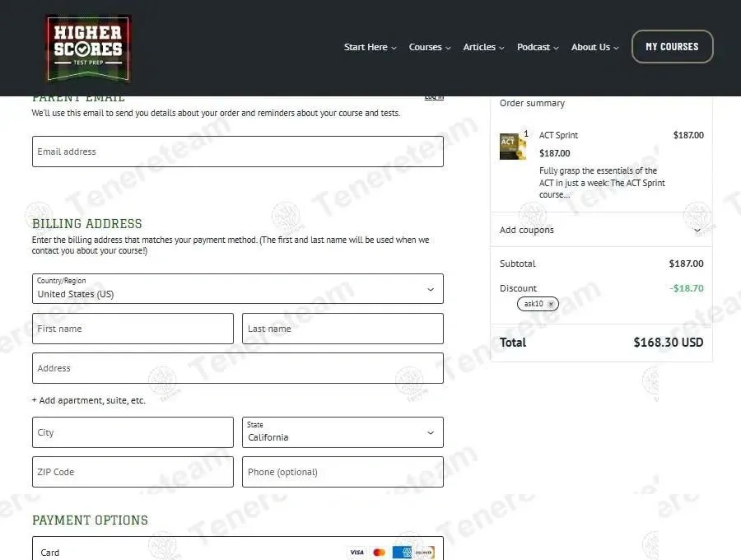Click the Address input field
Screen dimensions: 741x560
(x=238, y=367)
